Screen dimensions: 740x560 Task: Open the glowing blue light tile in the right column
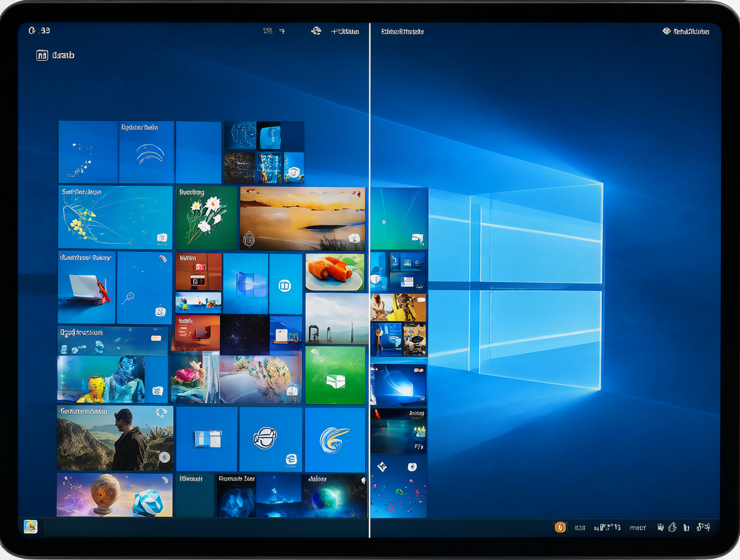[x=398, y=385]
